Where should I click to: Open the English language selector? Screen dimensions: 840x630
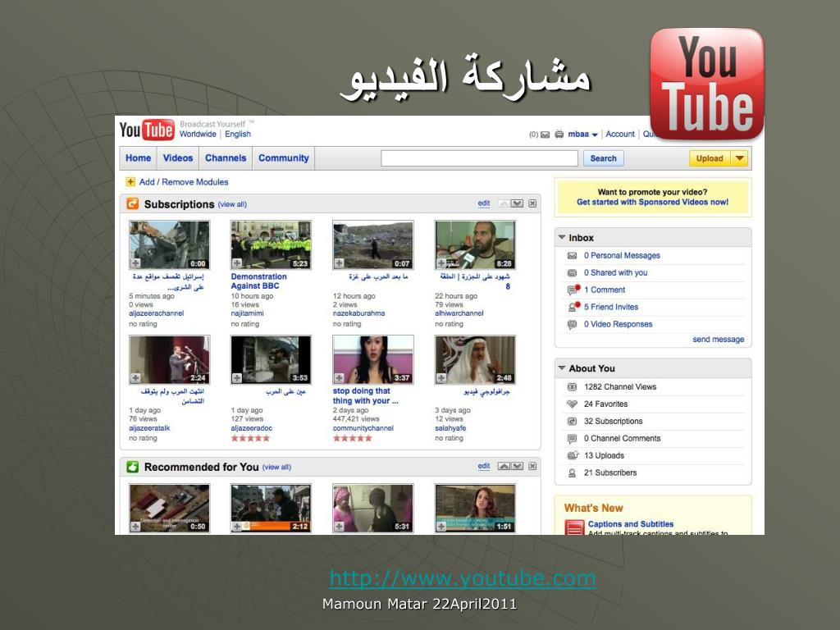(238, 134)
